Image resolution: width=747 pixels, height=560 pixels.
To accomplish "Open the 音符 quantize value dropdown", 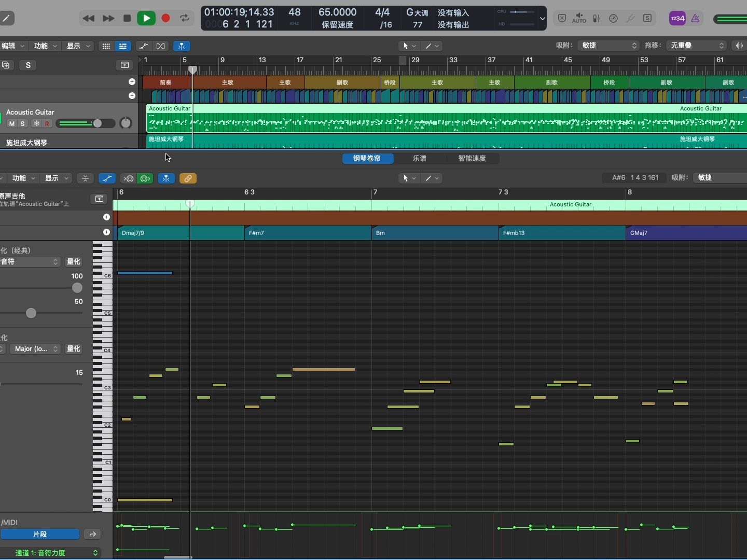I will (30, 262).
